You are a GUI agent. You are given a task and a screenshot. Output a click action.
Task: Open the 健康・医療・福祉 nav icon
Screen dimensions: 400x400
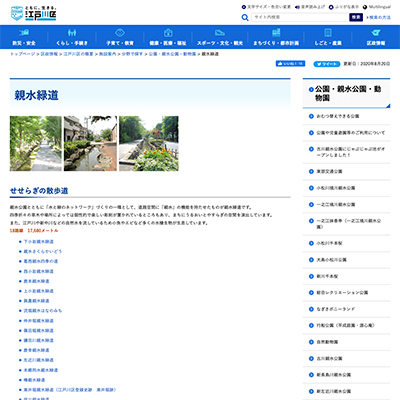(x=168, y=33)
